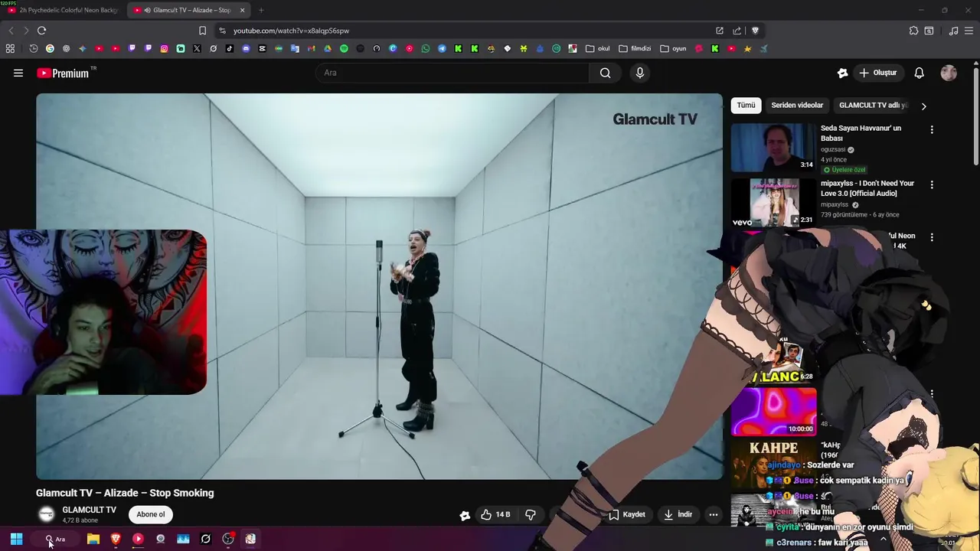Start voice search with the microphone icon
The image size is (980, 551).
[x=640, y=73]
